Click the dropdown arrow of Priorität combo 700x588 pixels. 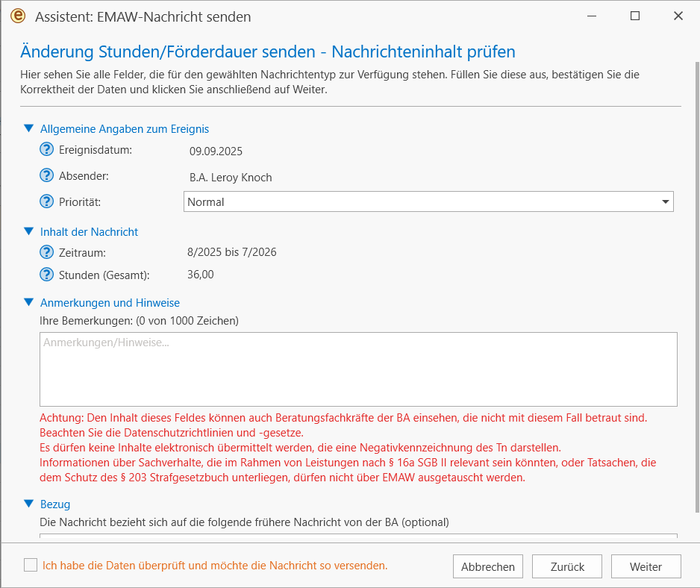click(x=665, y=201)
